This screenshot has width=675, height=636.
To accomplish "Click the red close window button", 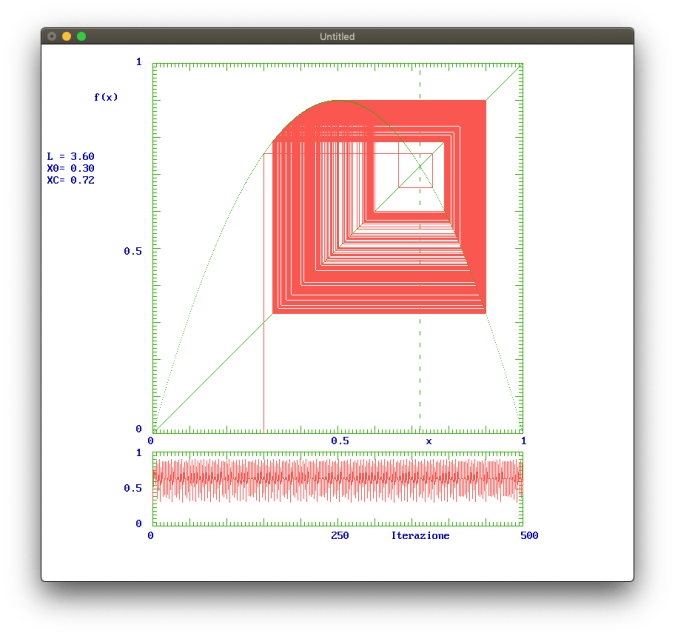I will (52, 36).
